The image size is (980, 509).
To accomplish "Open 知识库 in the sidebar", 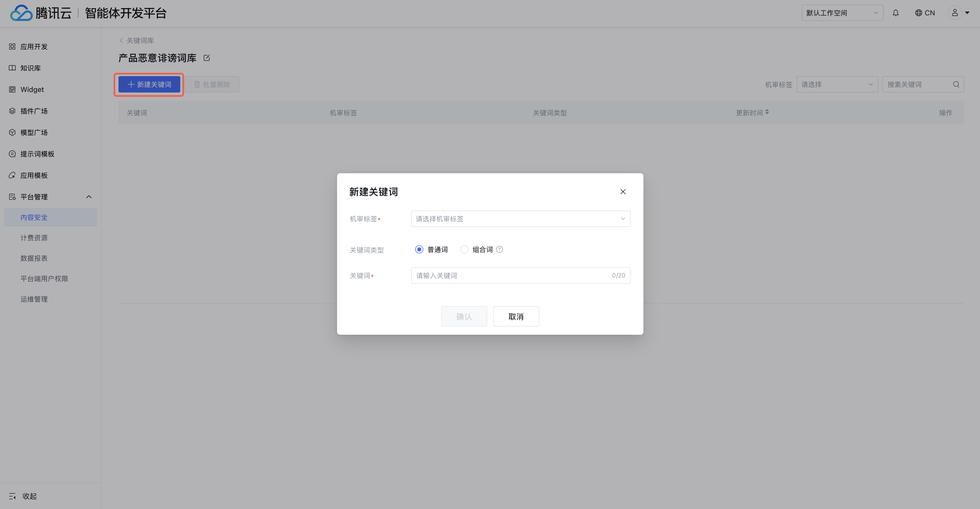I will (x=30, y=68).
